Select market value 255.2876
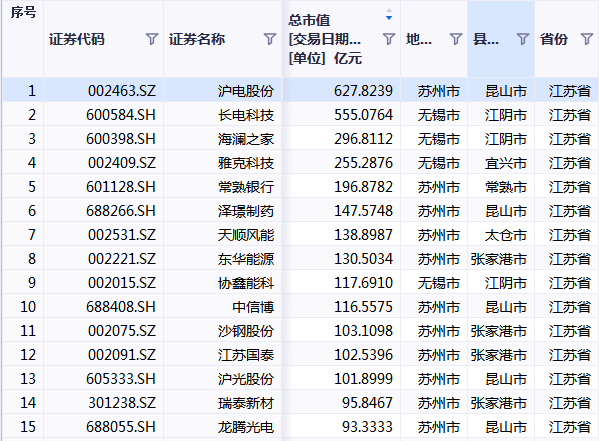 click(363, 163)
